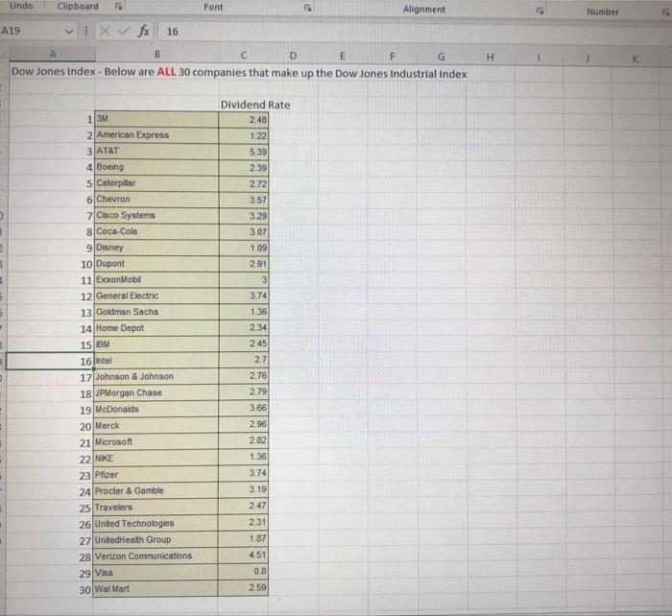Click the Insert Function fx icon
Viewport: 672px width, 616px height.
[x=144, y=31]
